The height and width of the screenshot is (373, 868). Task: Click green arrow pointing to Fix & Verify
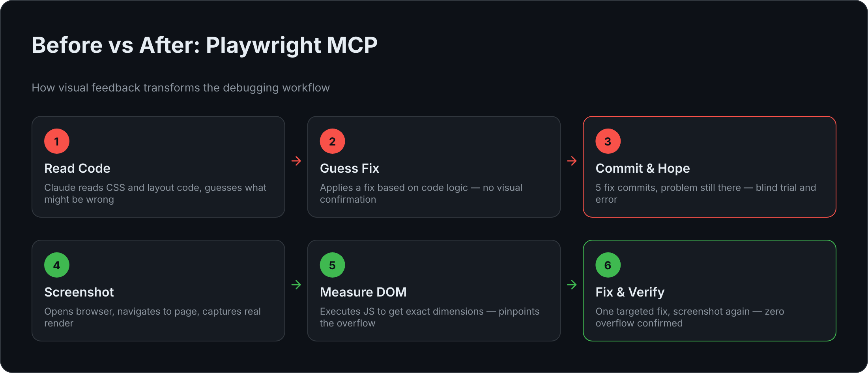pyautogui.click(x=572, y=285)
